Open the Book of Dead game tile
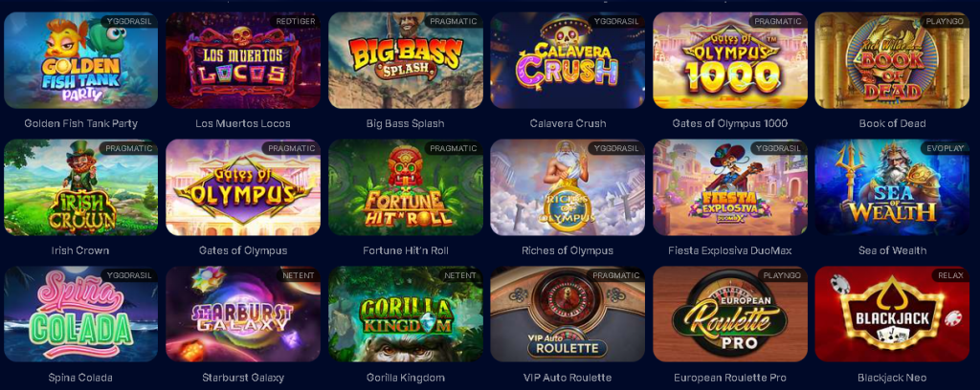The height and width of the screenshot is (390, 980). coord(892,60)
